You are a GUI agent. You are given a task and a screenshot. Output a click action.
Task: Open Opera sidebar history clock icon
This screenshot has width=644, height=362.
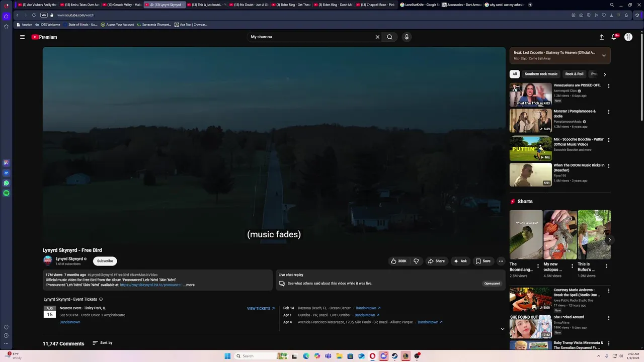click(6, 335)
